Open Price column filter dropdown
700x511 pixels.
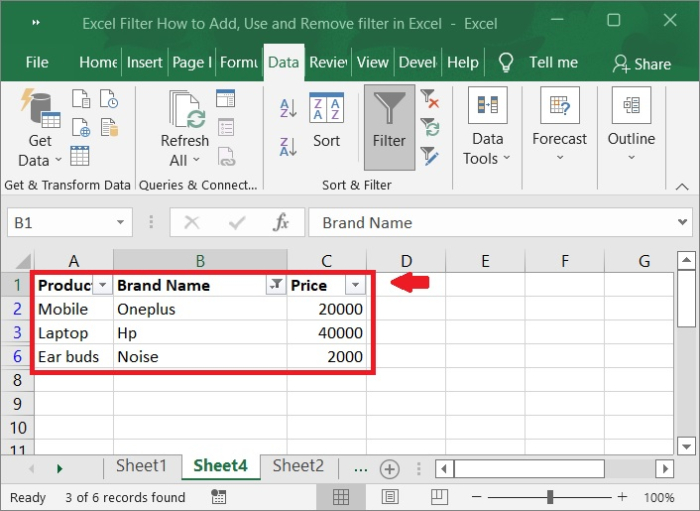[x=355, y=285]
